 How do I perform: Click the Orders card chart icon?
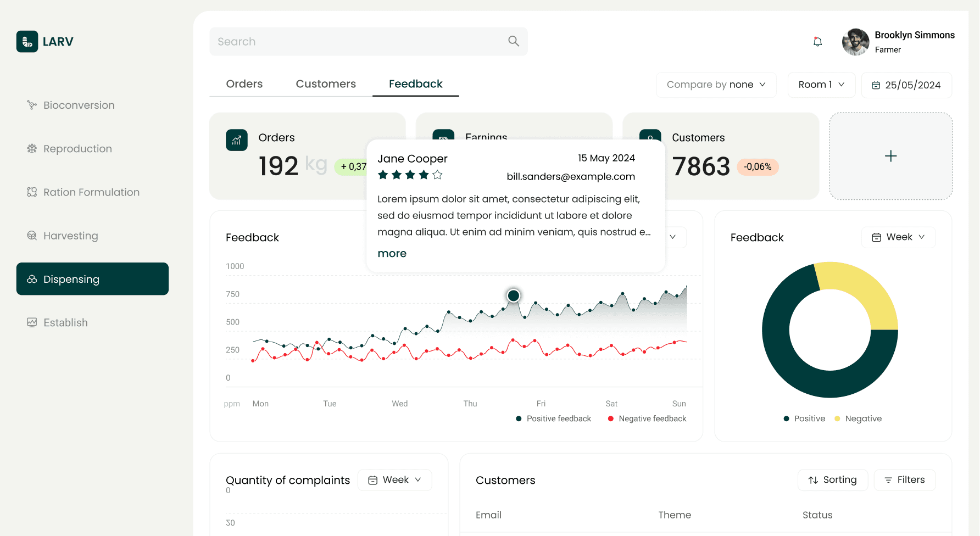[237, 140]
